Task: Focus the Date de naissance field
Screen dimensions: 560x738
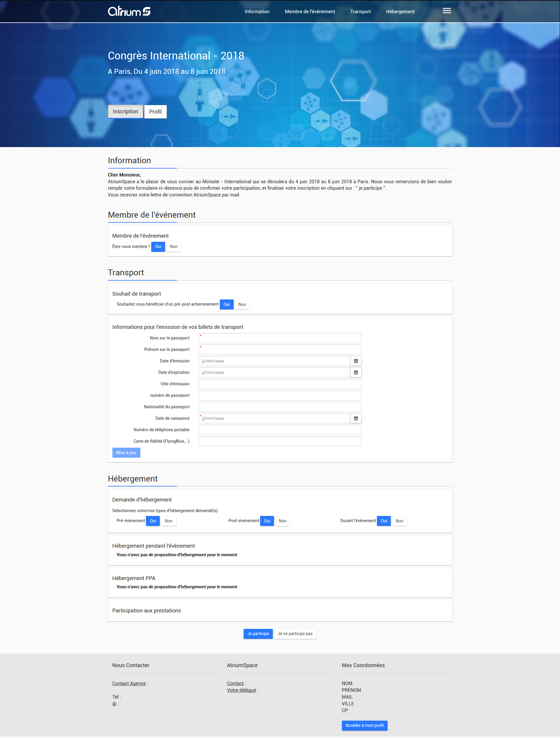Action: pos(274,418)
